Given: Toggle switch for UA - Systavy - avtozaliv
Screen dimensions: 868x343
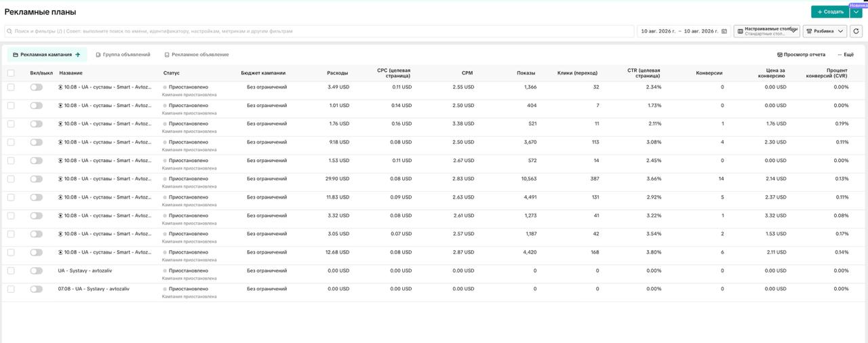Looking at the screenshot, I should tap(37, 270).
